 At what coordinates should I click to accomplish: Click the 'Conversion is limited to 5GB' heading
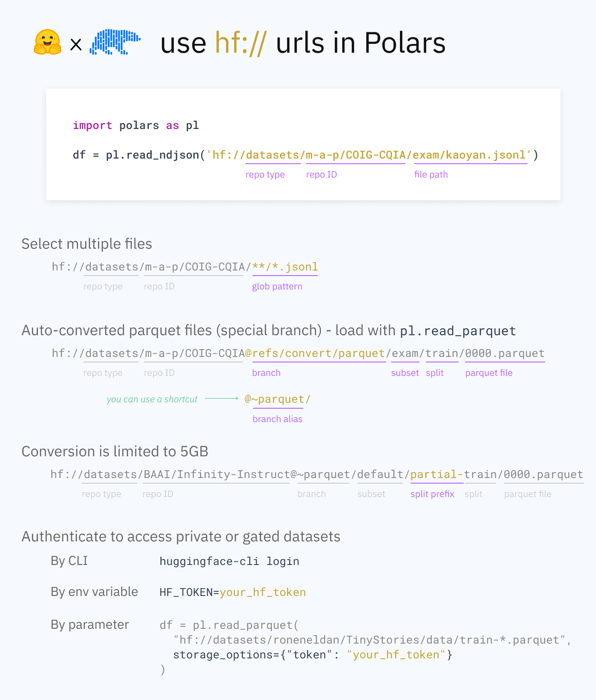115,451
